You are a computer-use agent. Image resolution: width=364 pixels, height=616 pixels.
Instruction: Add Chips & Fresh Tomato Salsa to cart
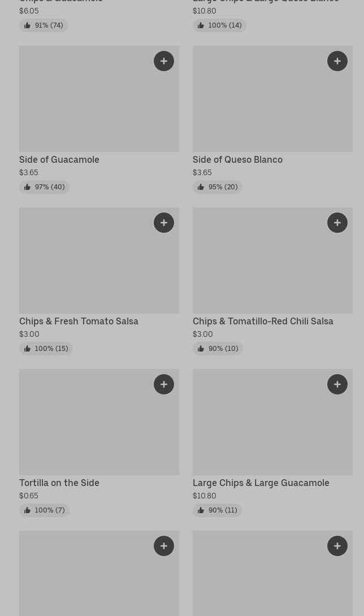pos(164,223)
